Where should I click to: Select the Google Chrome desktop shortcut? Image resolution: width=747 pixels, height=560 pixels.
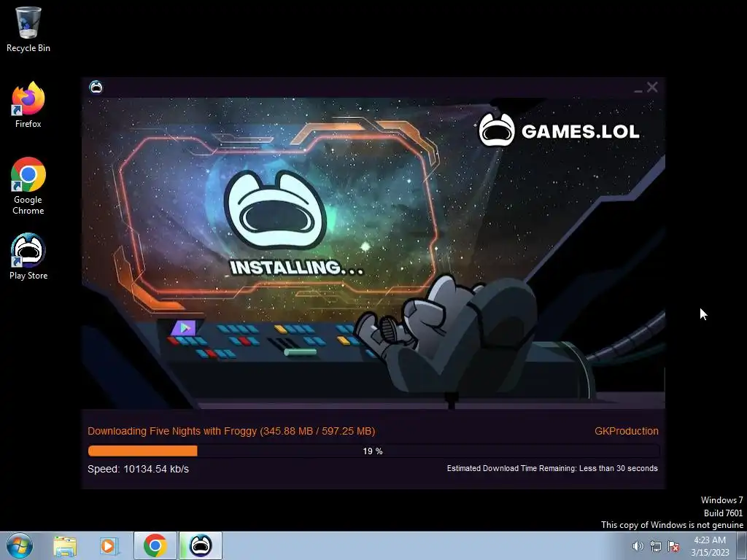coord(28,186)
